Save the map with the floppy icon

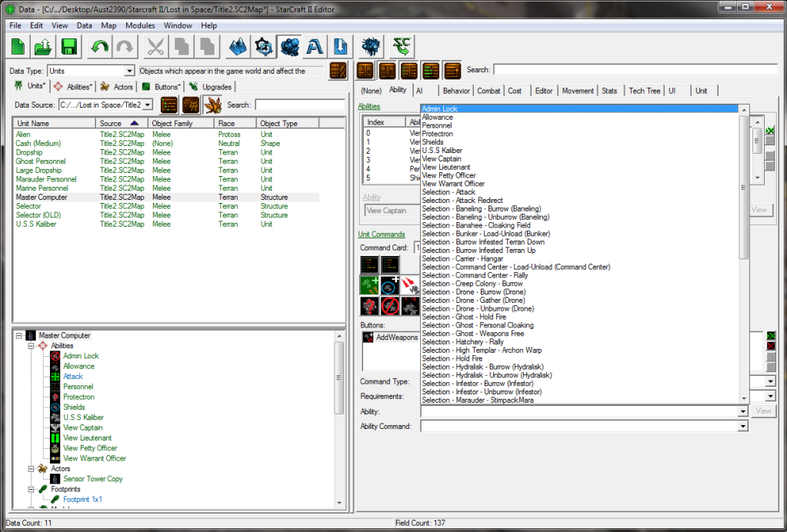click(68, 47)
